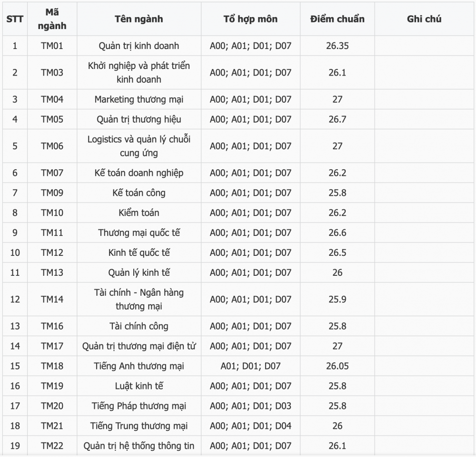
Task: Click the TM03 code cell
Action: click(x=52, y=72)
